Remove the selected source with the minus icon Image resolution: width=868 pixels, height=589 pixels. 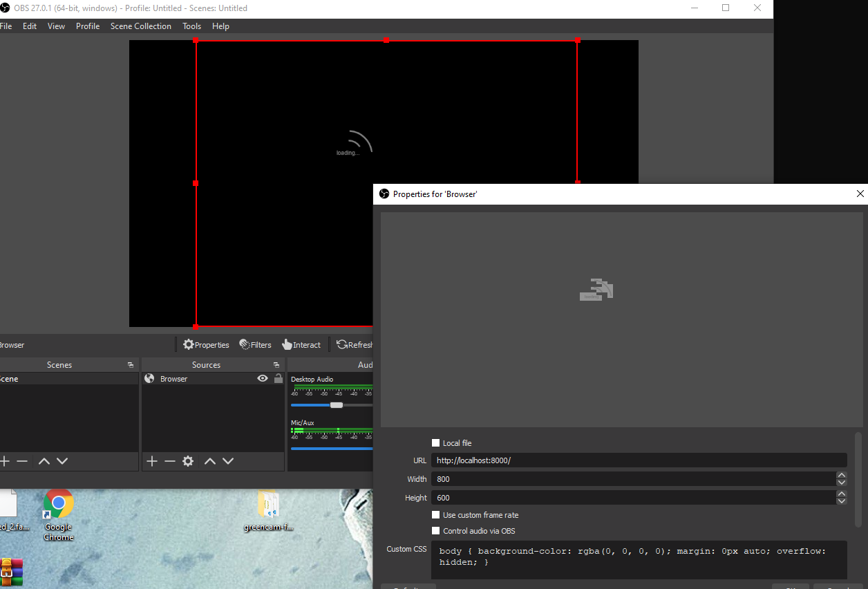pyautogui.click(x=170, y=461)
